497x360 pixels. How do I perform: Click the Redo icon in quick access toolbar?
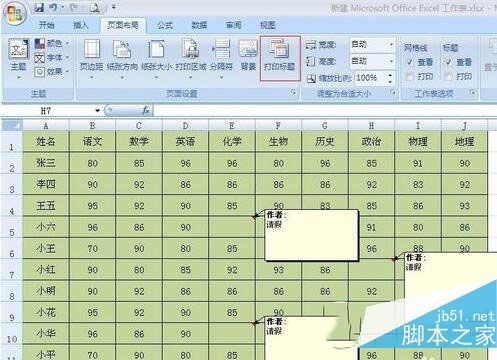click(x=74, y=7)
